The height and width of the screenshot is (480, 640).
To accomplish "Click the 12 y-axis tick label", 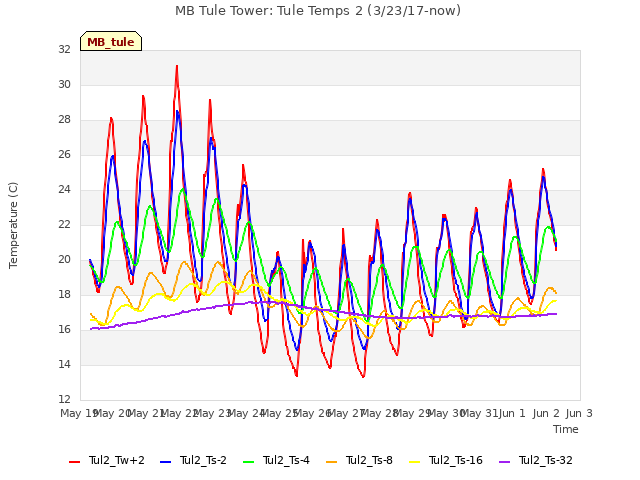I will coord(64,399).
